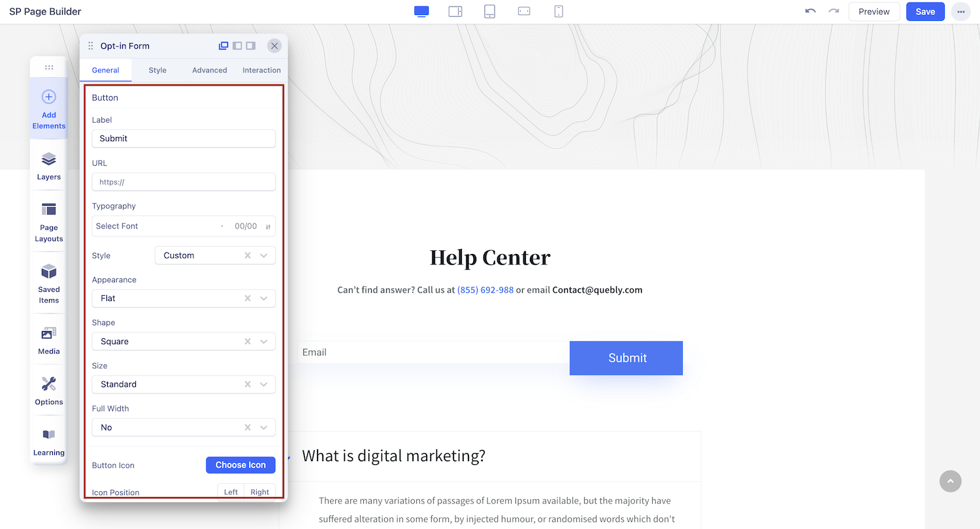
Task: Open the Media manager
Action: click(49, 340)
